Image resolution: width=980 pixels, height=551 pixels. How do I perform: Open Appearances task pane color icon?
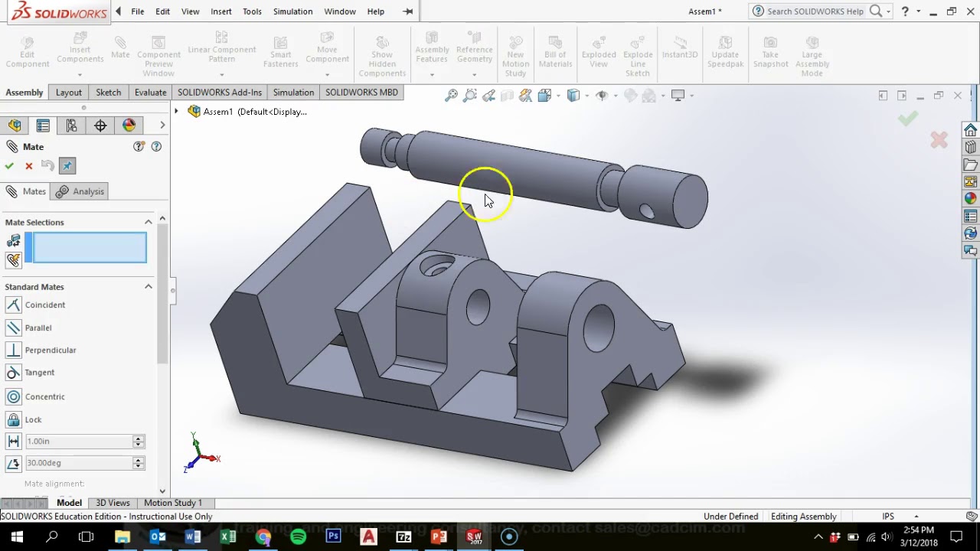pos(971,198)
